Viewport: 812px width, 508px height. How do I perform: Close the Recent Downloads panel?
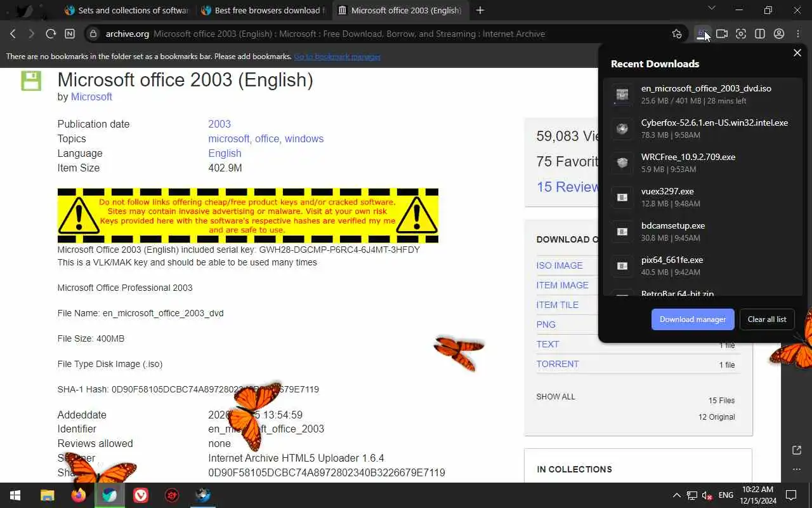point(797,53)
